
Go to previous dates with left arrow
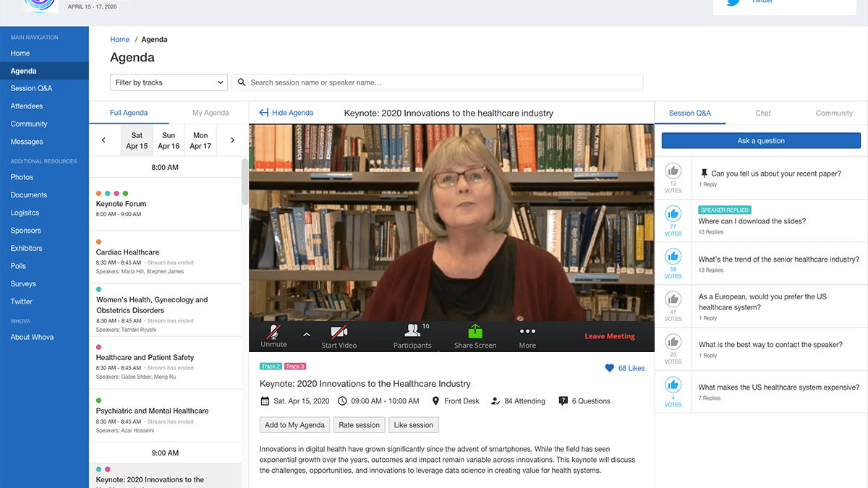click(x=103, y=140)
